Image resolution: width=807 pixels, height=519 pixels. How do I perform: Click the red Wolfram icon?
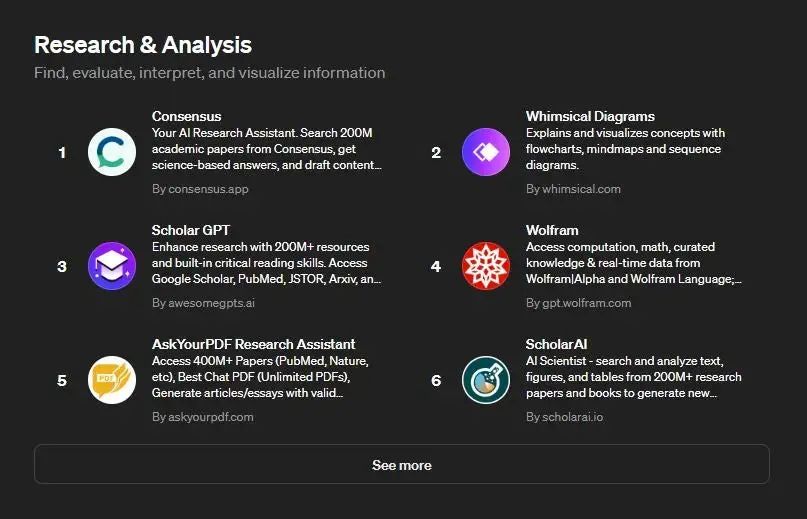coord(486,266)
